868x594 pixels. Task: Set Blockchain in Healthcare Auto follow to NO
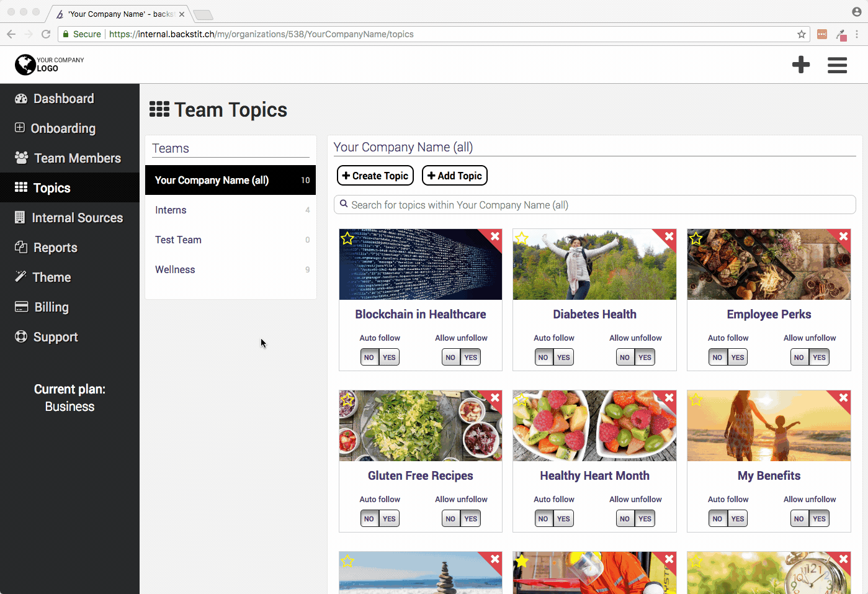(369, 357)
